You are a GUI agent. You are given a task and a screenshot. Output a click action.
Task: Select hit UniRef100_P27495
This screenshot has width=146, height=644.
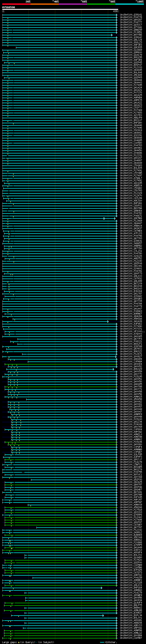pos(131,85)
